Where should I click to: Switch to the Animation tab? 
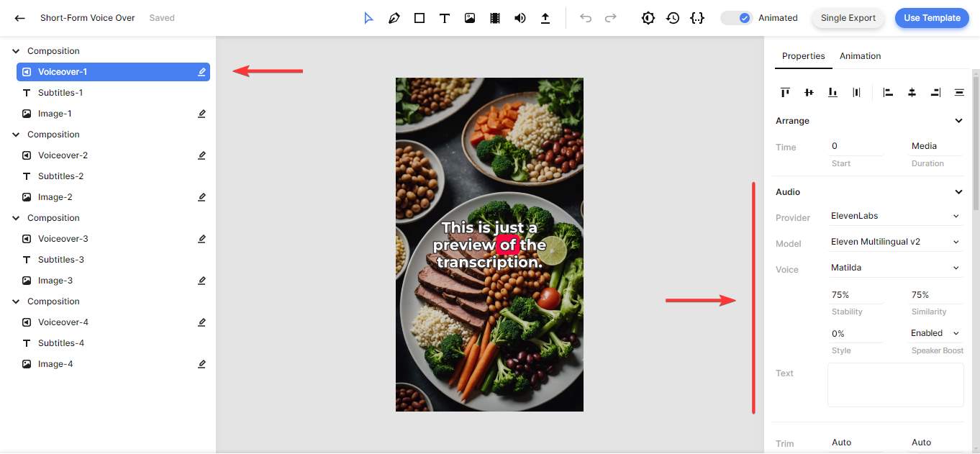pos(860,56)
